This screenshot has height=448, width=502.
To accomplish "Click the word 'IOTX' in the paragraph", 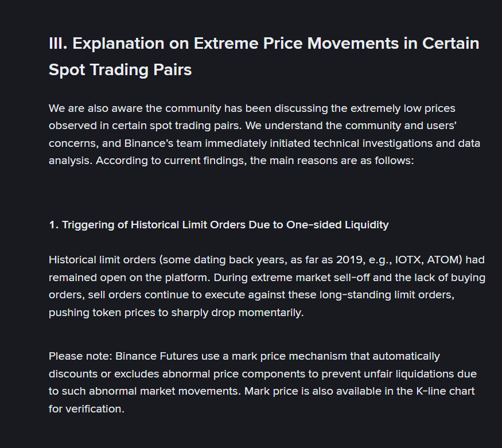I will coord(409,260).
